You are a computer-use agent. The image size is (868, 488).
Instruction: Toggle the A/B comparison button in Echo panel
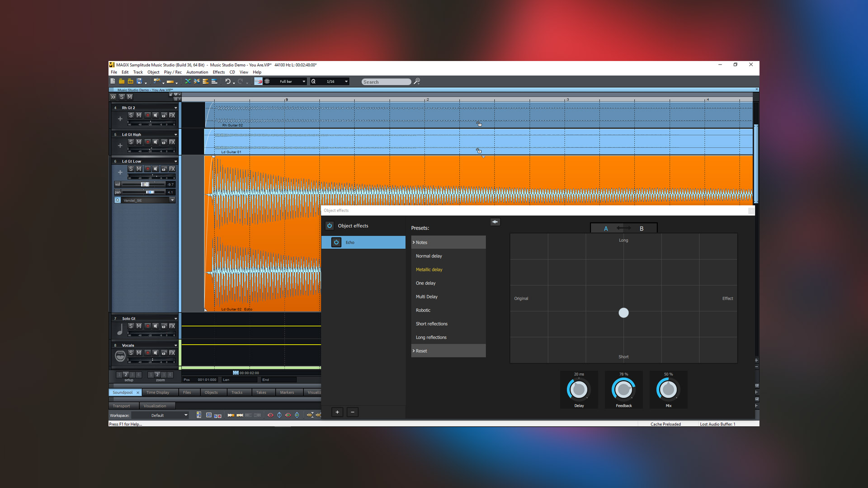pyautogui.click(x=623, y=228)
